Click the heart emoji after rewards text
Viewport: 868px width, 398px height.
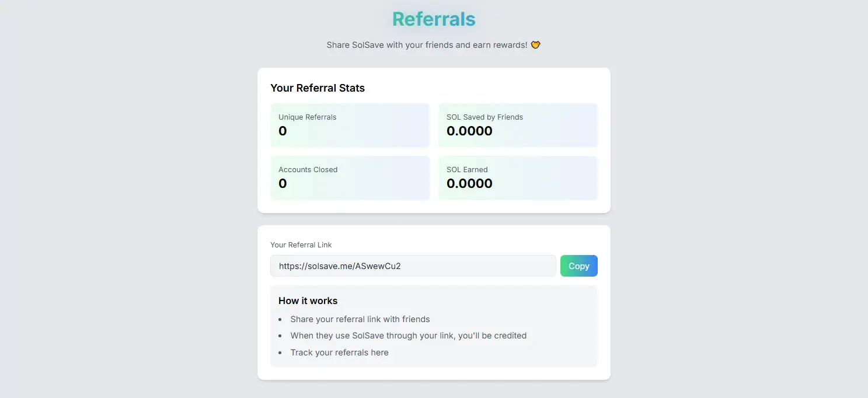(x=535, y=45)
